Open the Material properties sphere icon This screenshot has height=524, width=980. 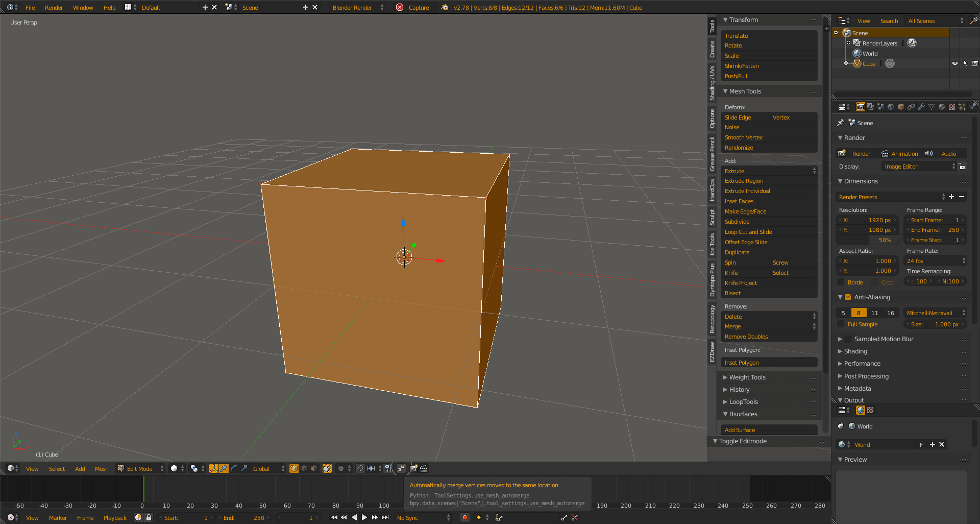(942, 107)
